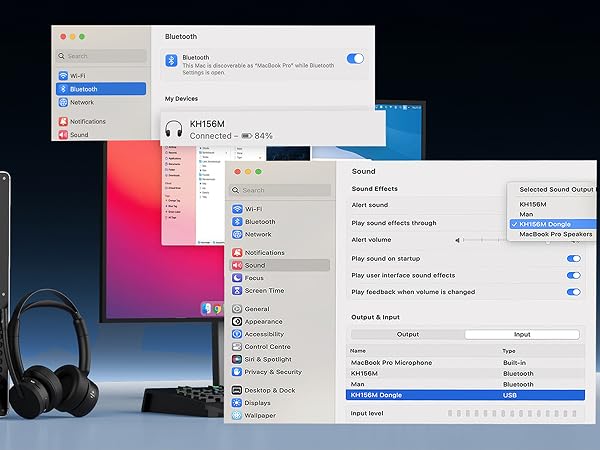Choose MacBook Pro Speakers in dropdown list
This screenshot has height=450, width=600.
tap(555, 234)
